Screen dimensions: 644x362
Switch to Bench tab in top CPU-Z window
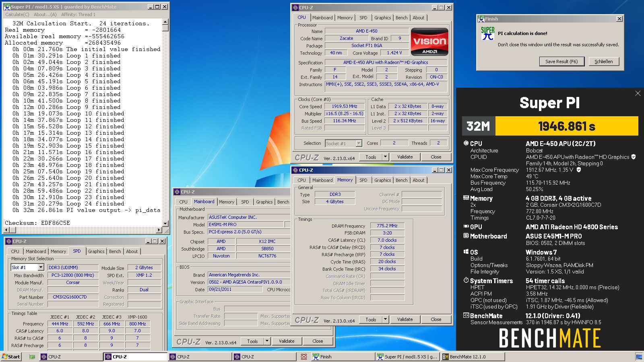[x=401, y=18]
